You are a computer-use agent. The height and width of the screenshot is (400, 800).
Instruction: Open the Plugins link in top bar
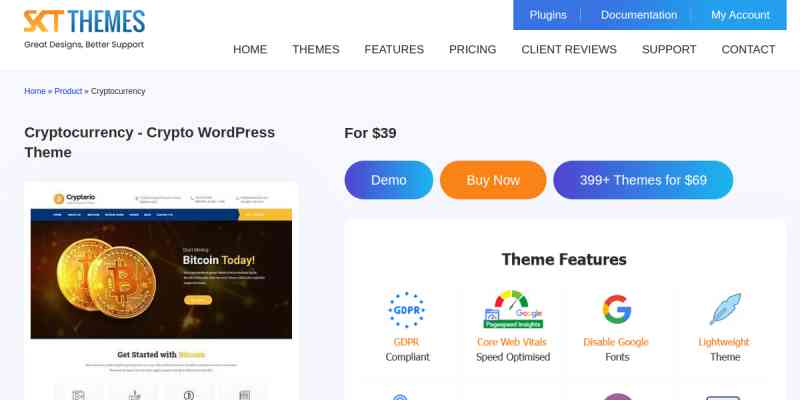coord(548,15)
